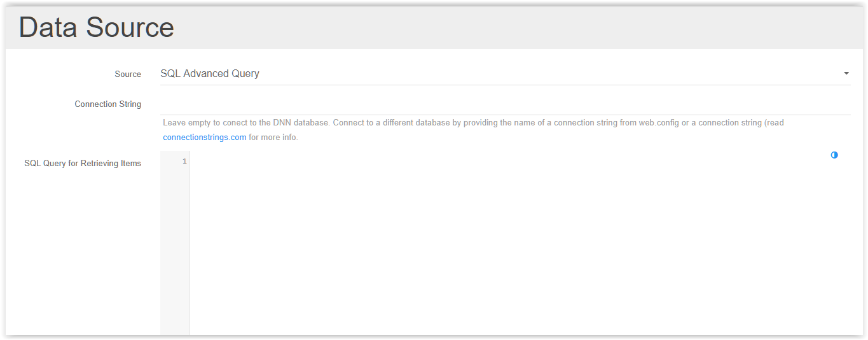Toggle the editor contrast theme icon
Image resolution: width=868 pixels, height=340 pixels.
coord(834,155)
